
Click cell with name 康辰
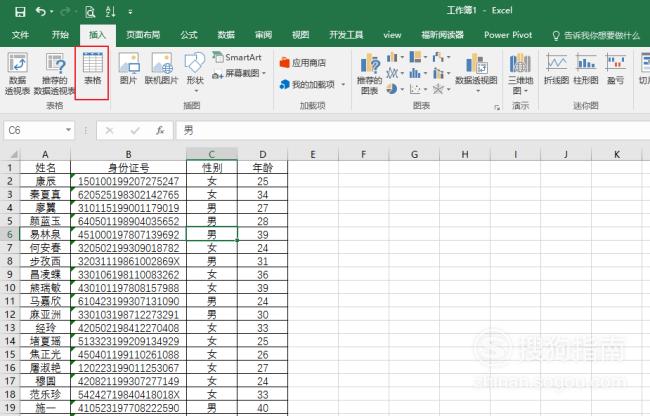pyautogui.click(x=45, y=181)
